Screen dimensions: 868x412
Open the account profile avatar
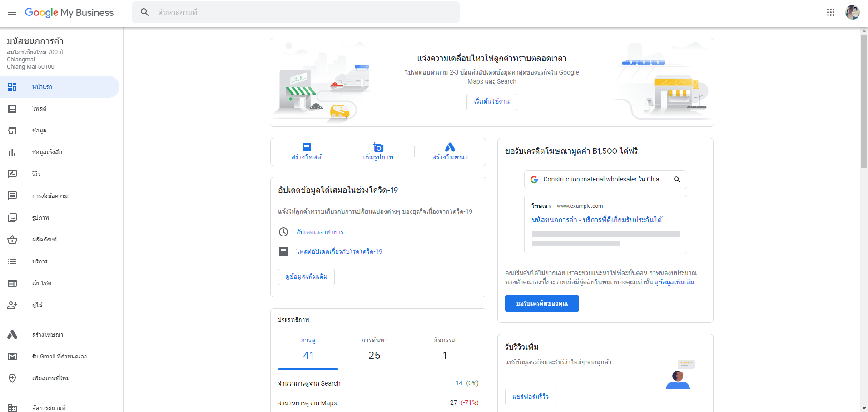click(853, 12)
